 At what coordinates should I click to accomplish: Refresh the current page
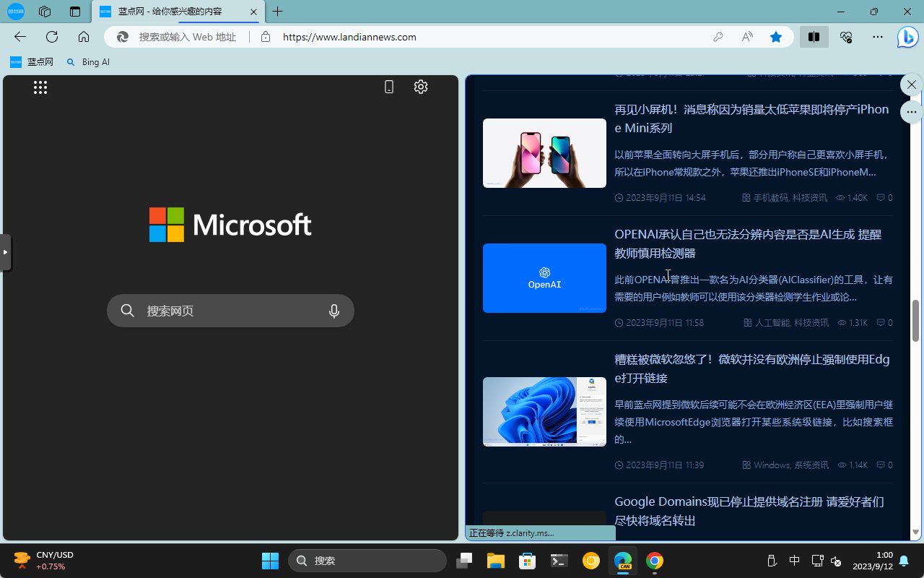[52, 37]
